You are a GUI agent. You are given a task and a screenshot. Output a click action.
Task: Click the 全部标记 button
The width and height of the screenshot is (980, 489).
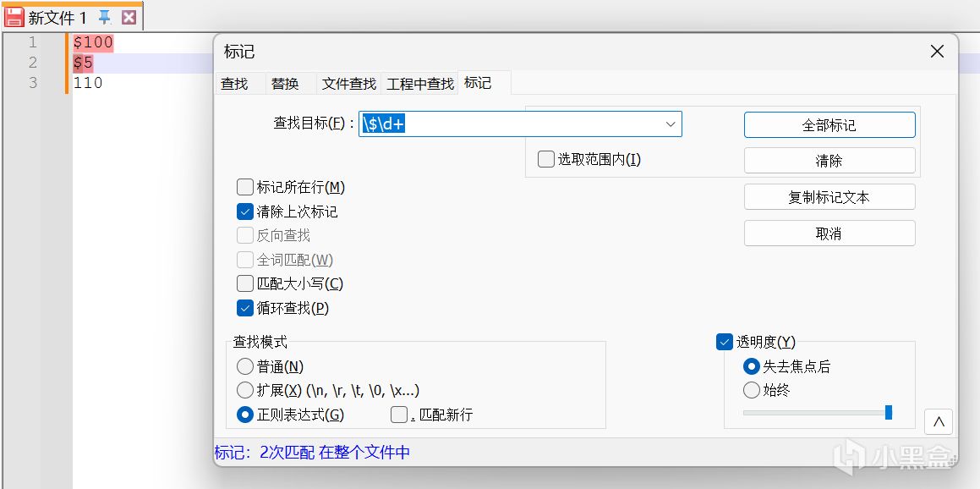(x=829, y=125)
